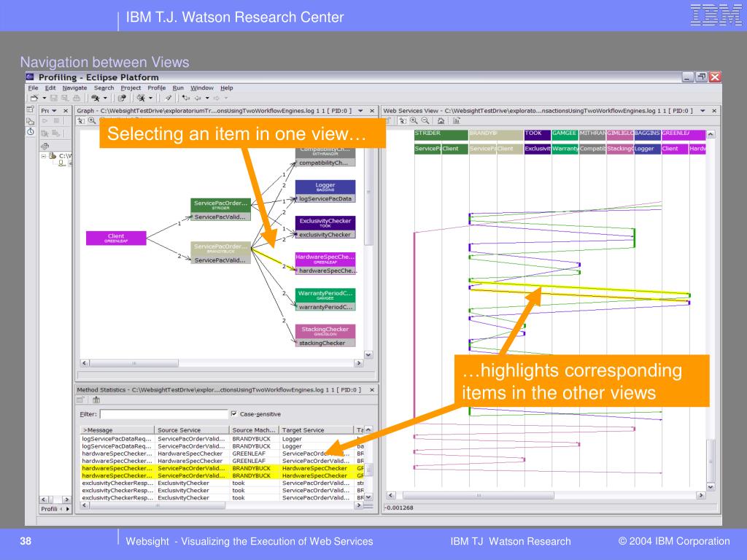Click STRIDER machine header in Web Services View
Image resolution: width=747 pixels, height=560 pixels.
point(441,134)
